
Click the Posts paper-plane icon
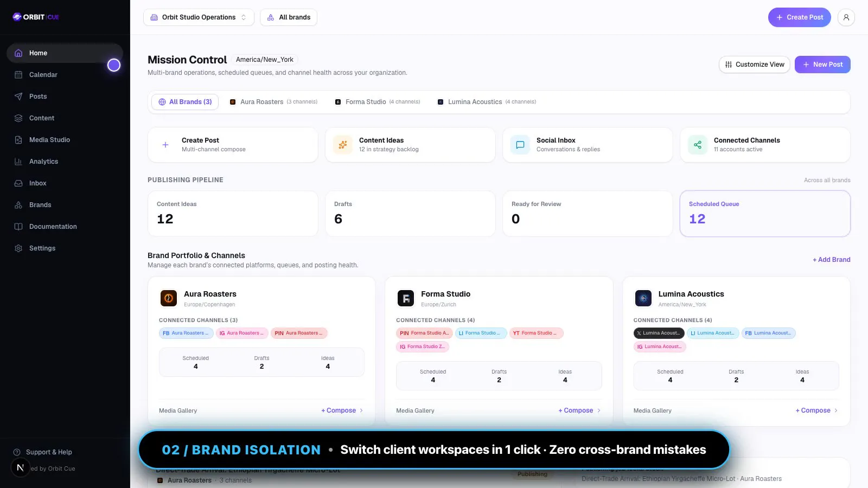[18, 97]
